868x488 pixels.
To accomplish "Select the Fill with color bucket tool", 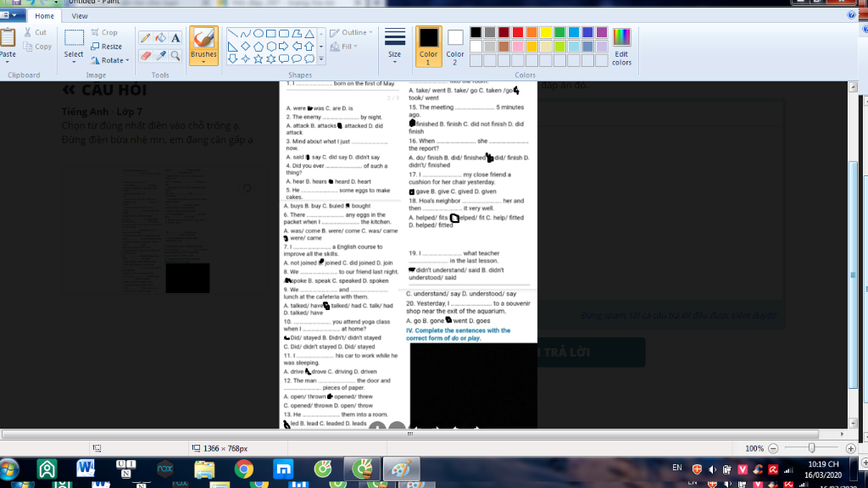I will click(160, 37).
